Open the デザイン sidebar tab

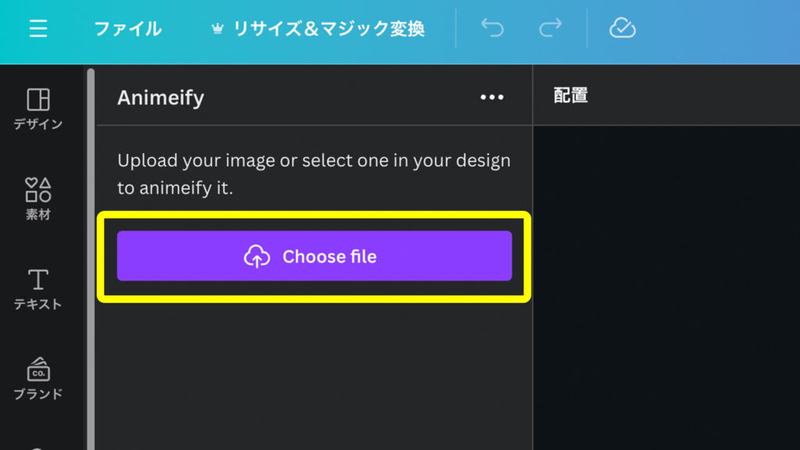click(x=38, y=109)
